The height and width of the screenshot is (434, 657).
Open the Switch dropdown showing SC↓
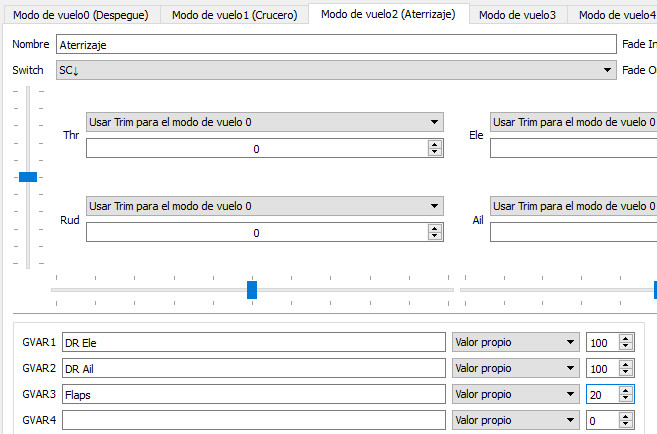(335, 70)
